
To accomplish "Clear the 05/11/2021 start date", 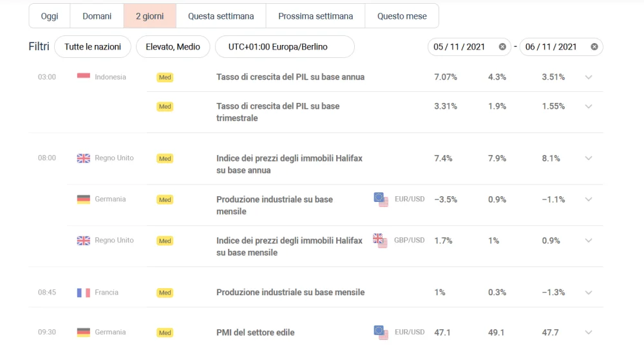I will [x=502, y=47].
